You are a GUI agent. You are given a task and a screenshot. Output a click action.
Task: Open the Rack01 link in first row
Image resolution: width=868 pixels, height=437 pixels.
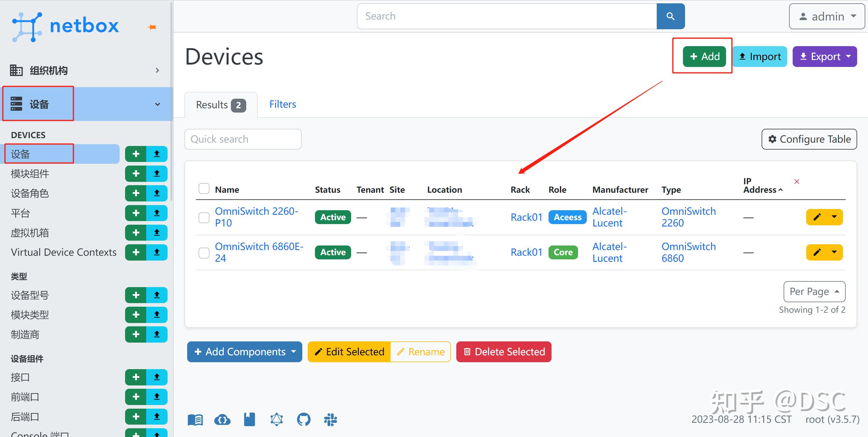(526, 217)
